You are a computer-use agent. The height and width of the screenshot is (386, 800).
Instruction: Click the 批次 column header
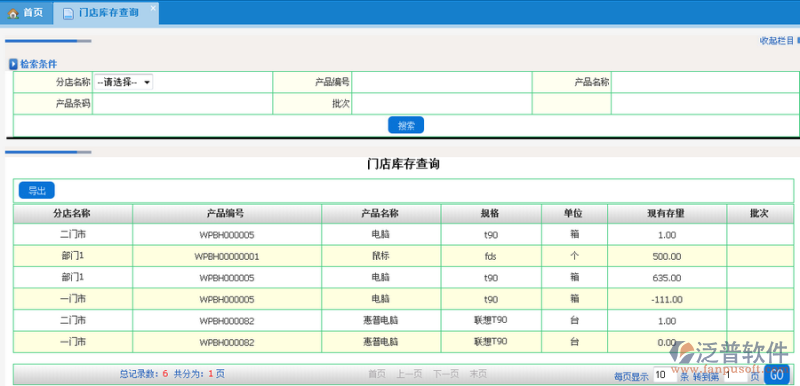click(760, 214)
